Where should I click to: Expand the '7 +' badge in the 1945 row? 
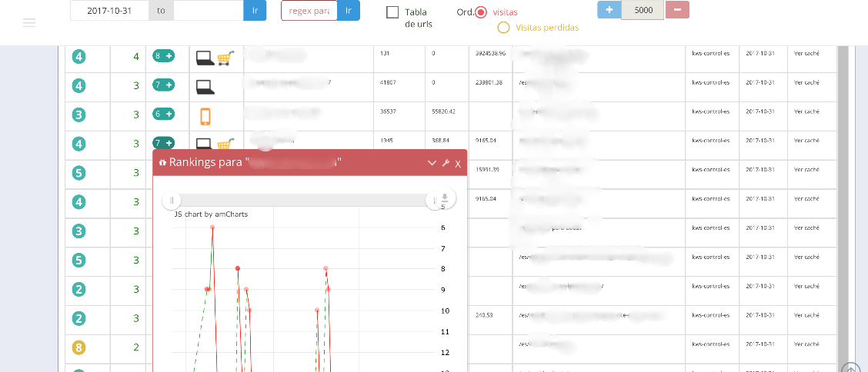coord(163,143)
